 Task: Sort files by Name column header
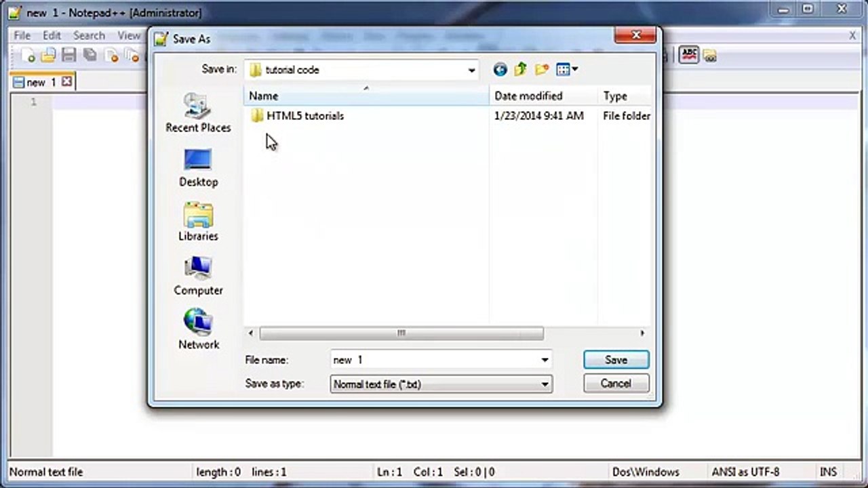coord(366,96)
